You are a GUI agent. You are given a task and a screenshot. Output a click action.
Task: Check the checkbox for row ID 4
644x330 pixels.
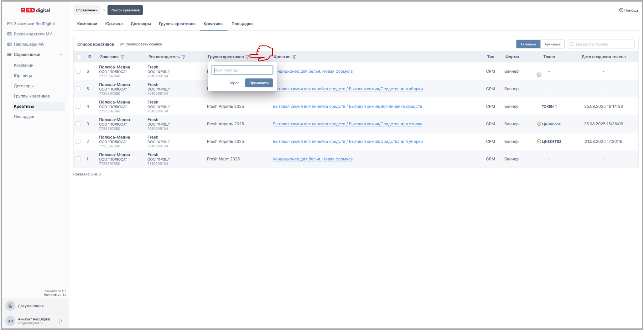pyautogui.click(x=78, y=106)
